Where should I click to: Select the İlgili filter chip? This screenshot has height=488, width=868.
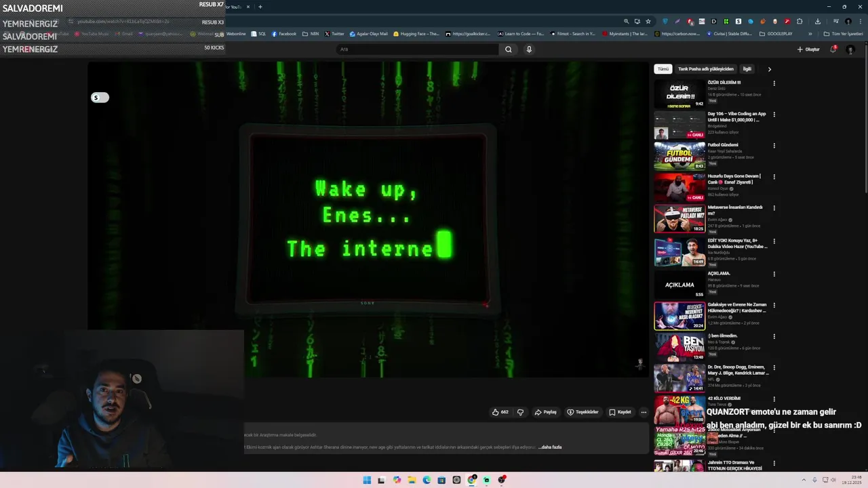click(x=747, y=69)
